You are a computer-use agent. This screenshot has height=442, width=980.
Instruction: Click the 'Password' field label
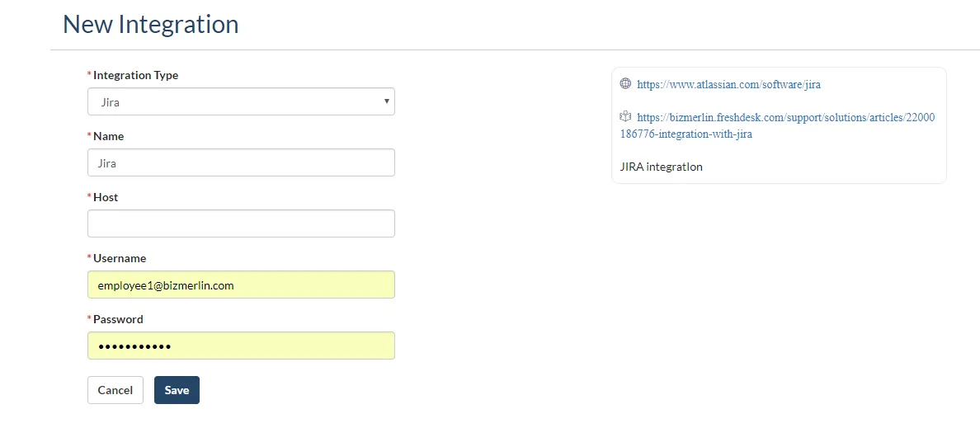118,319
